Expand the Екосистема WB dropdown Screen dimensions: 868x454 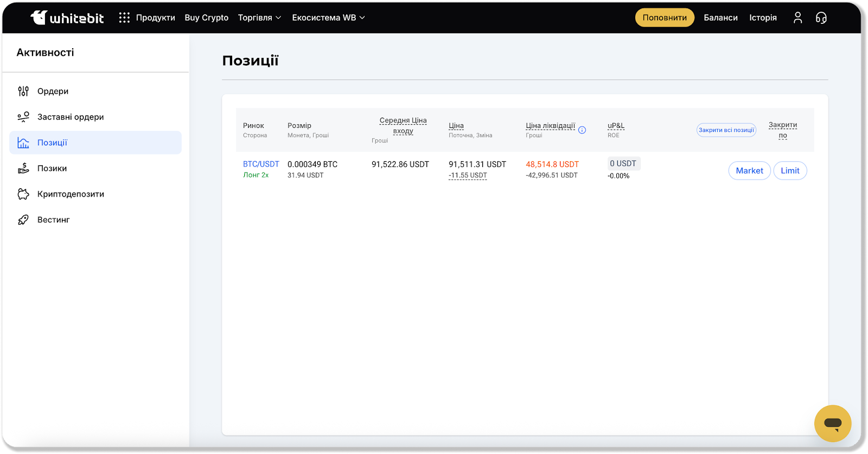point(328,18)
